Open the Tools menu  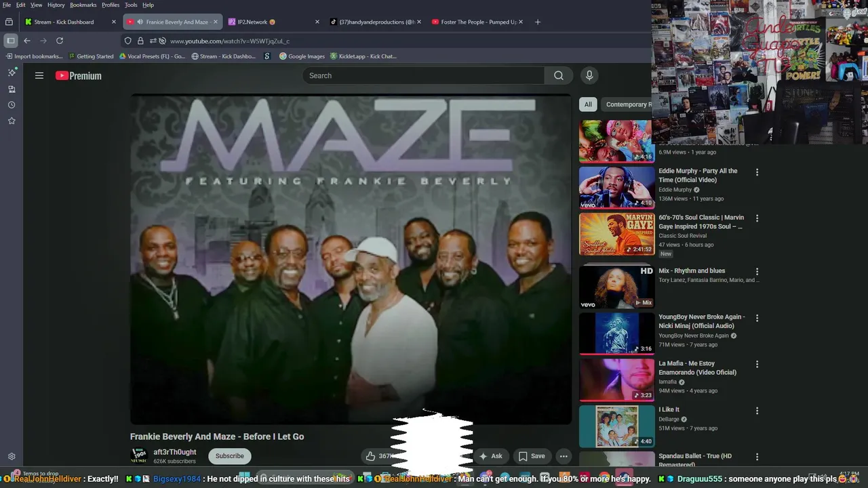tap(131, 5)
